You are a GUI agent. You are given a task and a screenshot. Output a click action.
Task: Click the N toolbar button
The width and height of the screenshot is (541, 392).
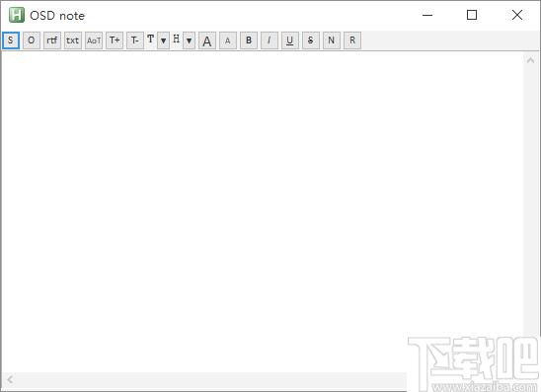(332, 40)
